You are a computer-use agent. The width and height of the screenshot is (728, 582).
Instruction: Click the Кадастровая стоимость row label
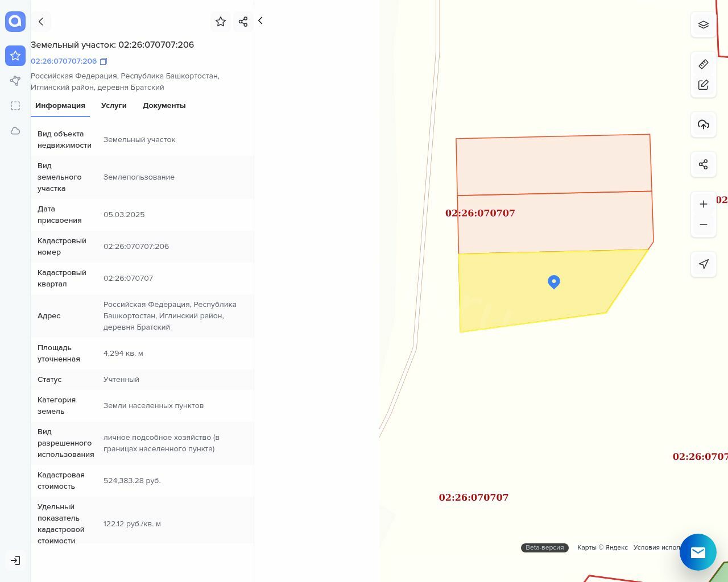point(61,481)
